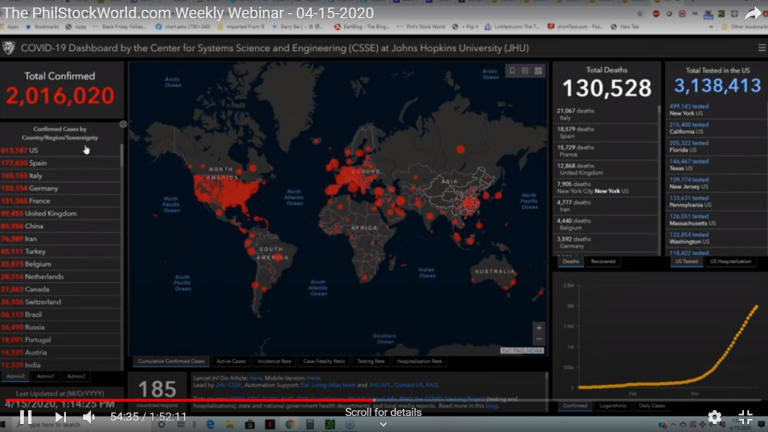Click the Total Confirmed 2,016,020 figure
Image resolution: width=768 pixels, height=432 pixels.
(60, 96)
